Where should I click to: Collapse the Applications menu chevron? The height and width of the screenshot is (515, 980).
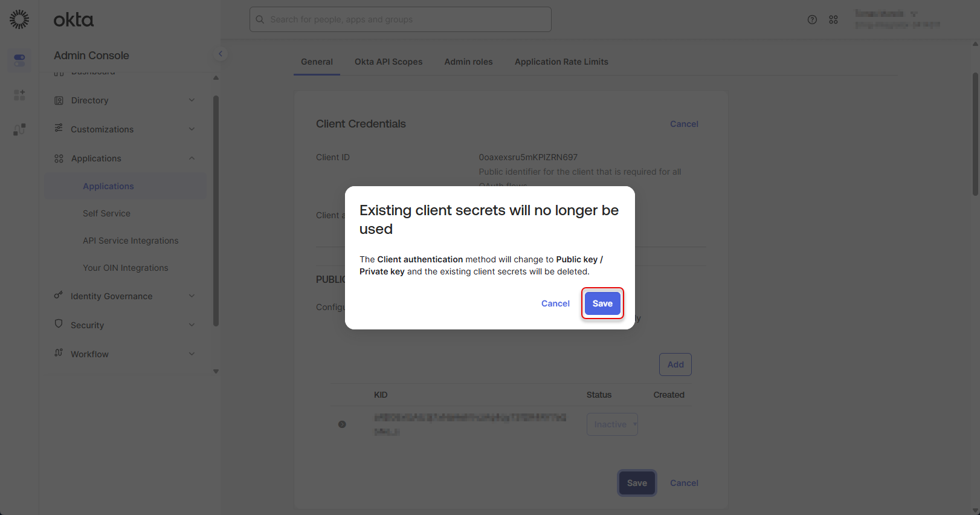(x=192, y=158)
